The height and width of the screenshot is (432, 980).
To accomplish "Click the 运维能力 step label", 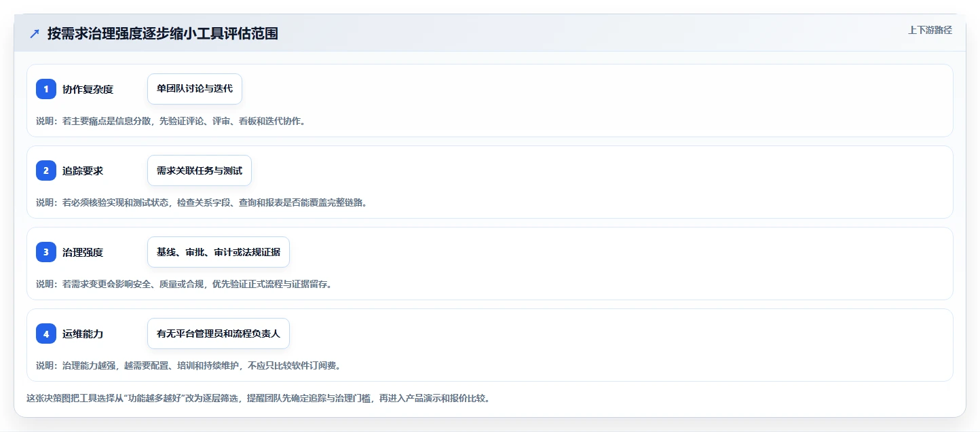I will point(83,334).
